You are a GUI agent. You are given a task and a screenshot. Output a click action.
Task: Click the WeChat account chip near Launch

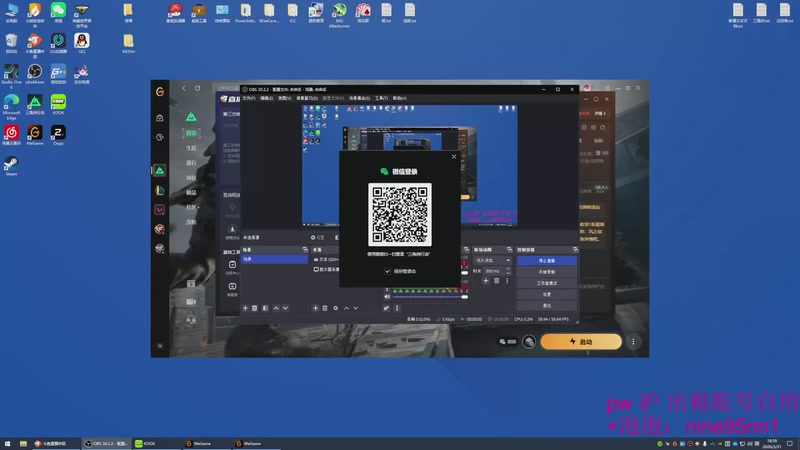pos(508,342)
